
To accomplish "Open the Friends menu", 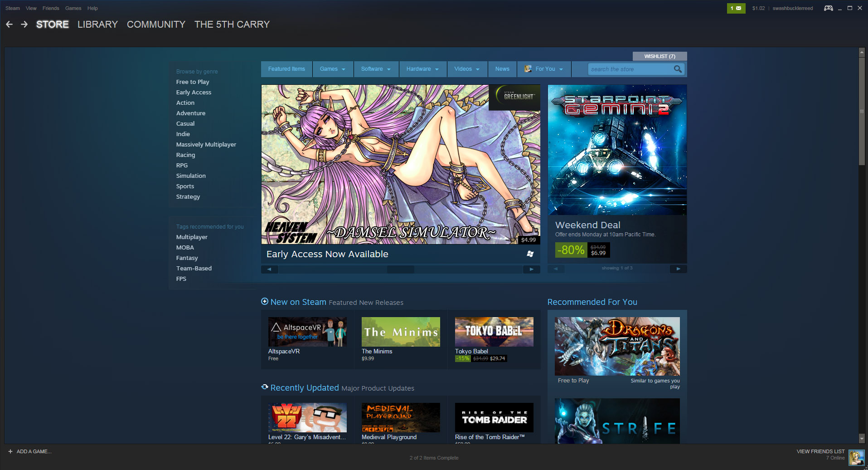I will [51, 8].
